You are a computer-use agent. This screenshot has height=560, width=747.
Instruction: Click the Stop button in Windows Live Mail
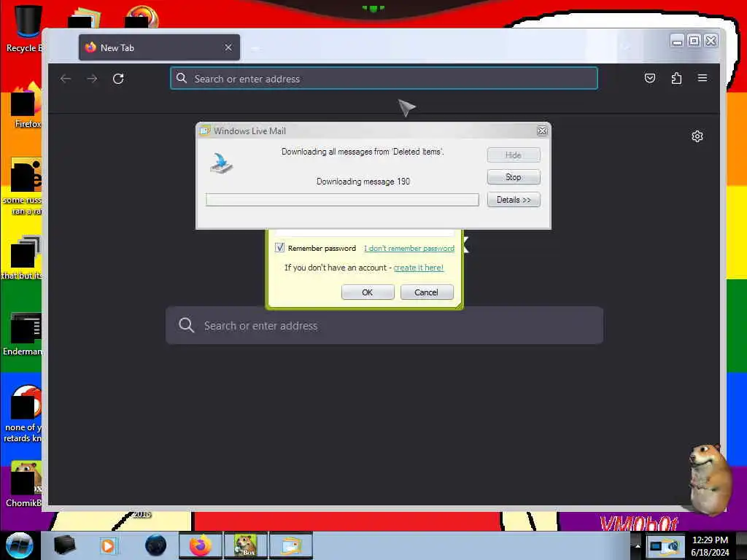point(514,177)
